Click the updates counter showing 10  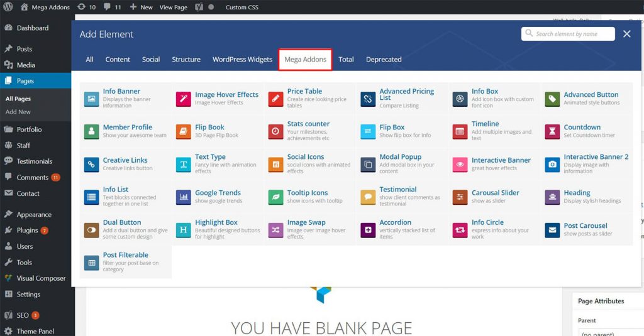(87, 7)
